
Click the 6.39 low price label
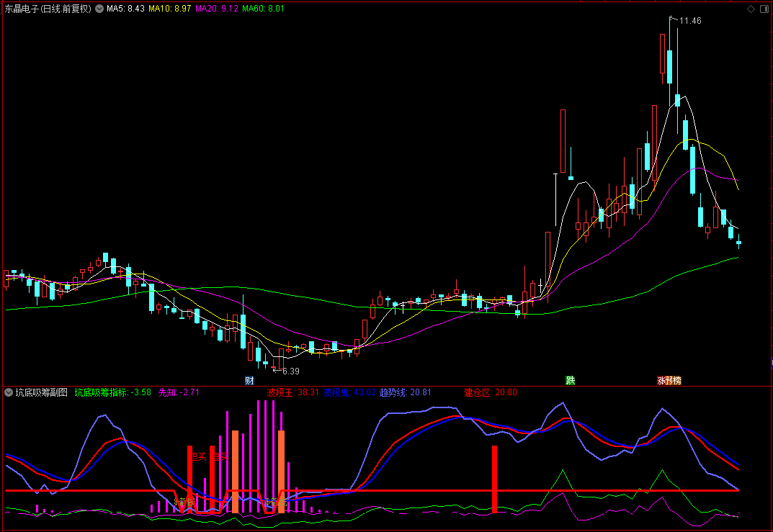pos(291,371)
